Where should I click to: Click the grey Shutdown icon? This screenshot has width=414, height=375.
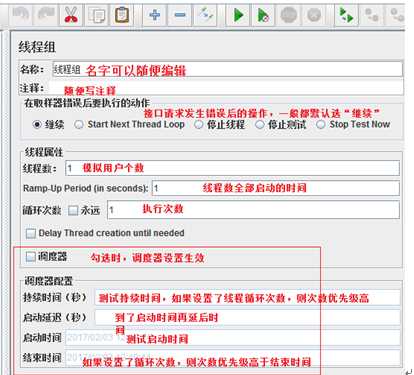[314, 15]
